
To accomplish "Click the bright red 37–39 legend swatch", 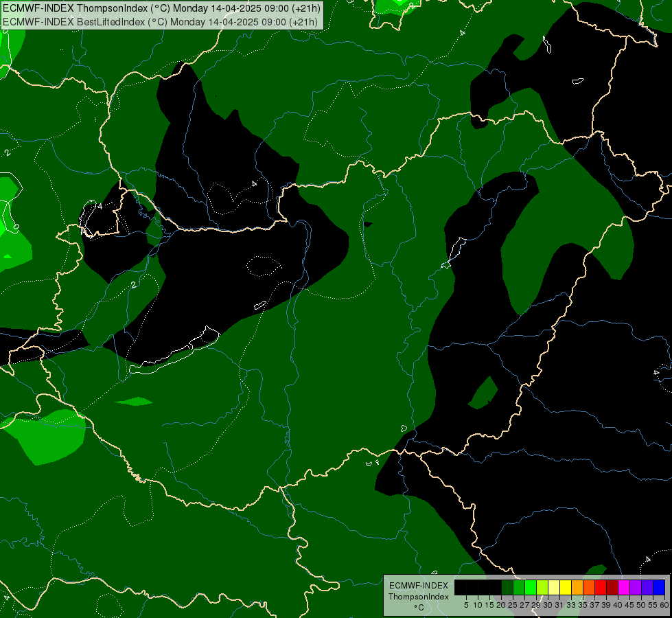I will 601,587.
